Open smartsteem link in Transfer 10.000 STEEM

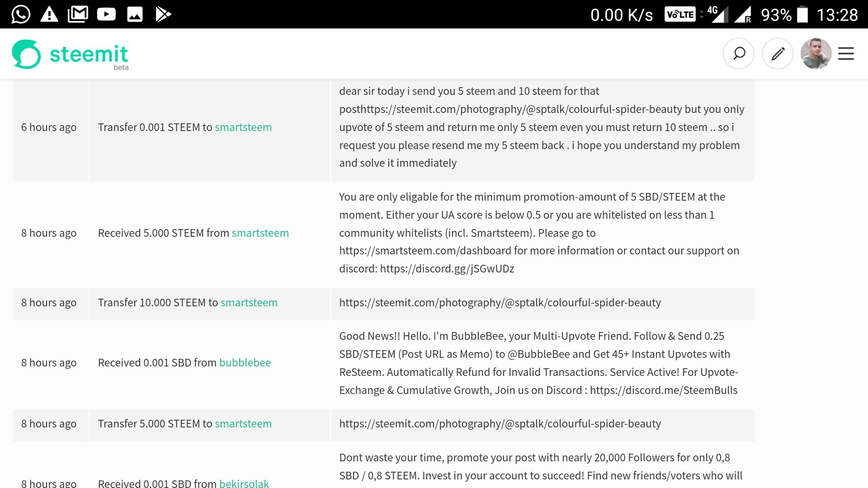point(249,303)
